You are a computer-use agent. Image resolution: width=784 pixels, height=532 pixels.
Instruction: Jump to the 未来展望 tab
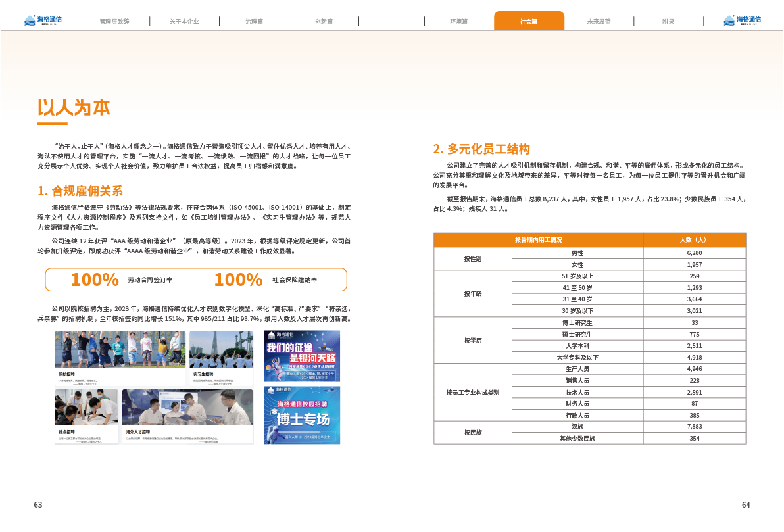point(599,21)
